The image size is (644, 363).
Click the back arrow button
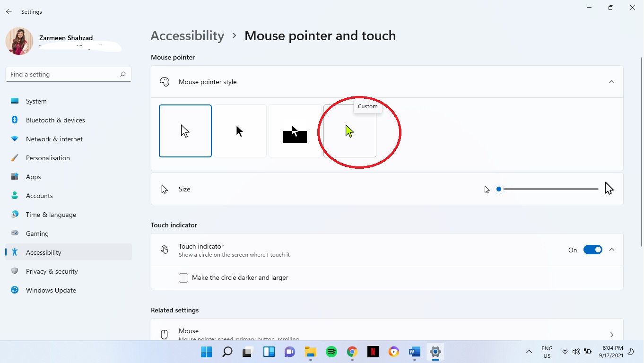pyautogui.click(x=9, y=11)
